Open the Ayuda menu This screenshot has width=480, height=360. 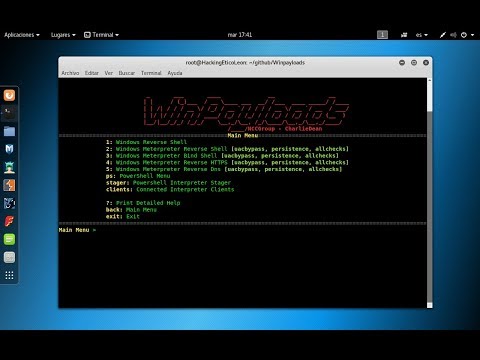tap(175, 73)
